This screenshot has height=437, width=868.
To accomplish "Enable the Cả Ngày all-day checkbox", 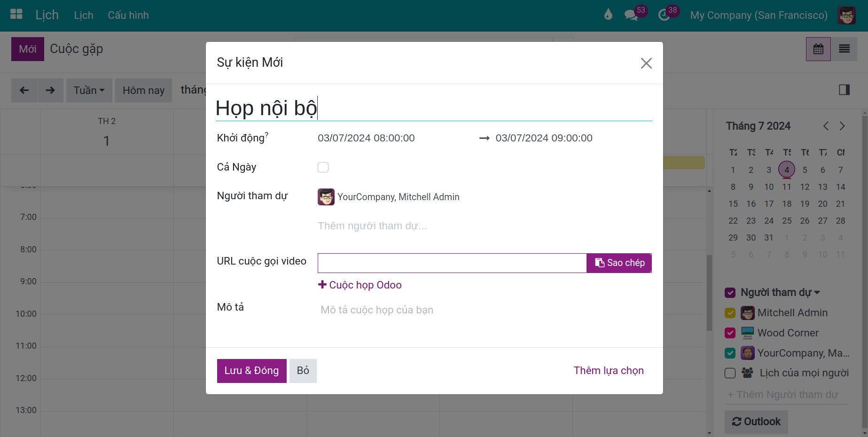I will tap(323, 167).
